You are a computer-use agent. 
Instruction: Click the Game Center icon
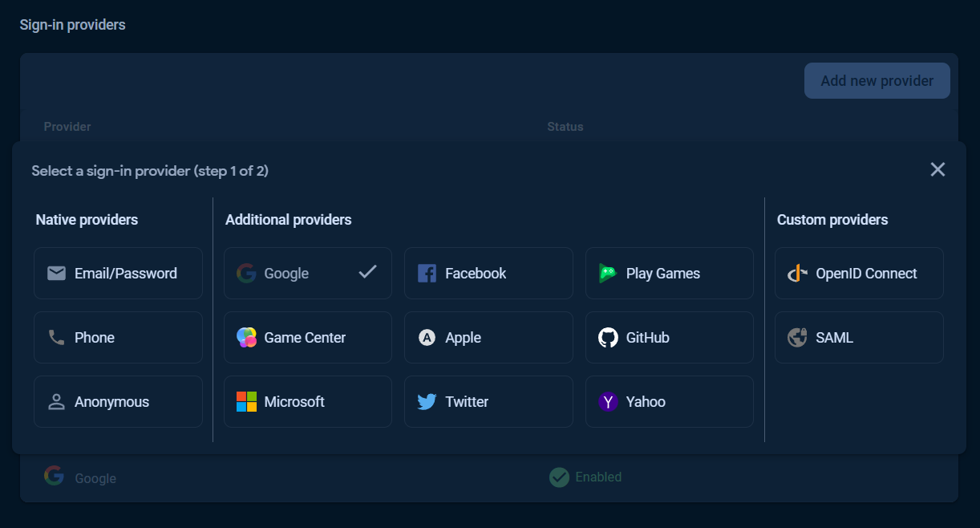coord(245,337)
